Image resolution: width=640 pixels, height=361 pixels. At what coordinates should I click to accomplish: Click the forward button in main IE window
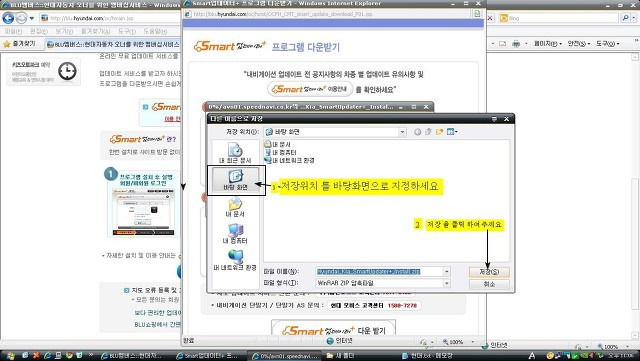click(21, 18)
